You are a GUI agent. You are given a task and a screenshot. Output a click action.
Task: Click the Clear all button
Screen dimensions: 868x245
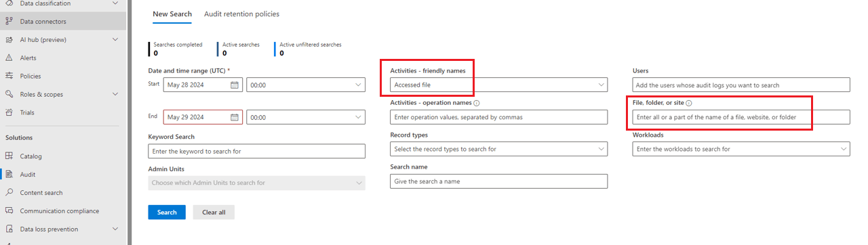tap(214, 213)
